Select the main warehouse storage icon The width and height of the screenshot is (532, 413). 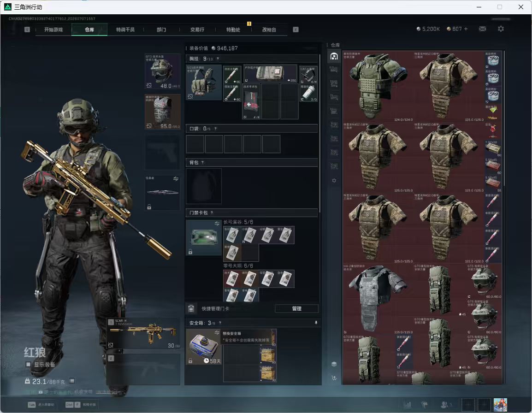334,56
